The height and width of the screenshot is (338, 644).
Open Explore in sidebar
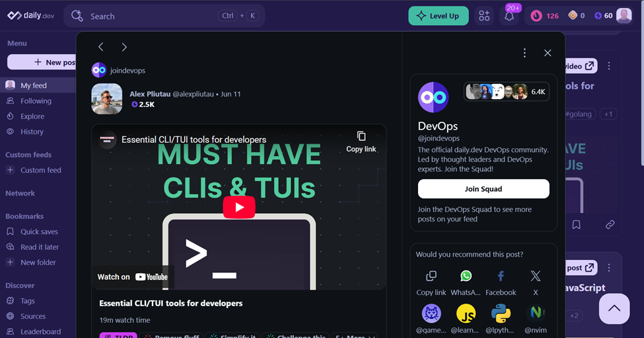click(38, 116)
